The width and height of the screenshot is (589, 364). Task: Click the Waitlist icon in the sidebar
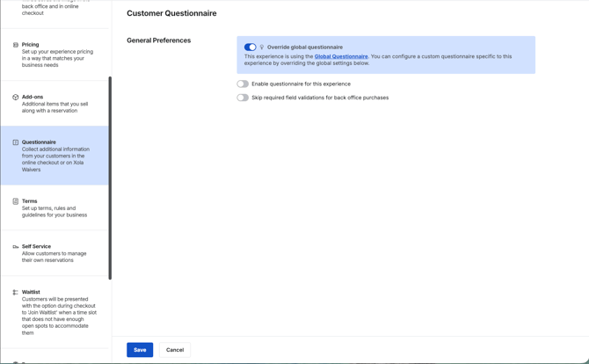point(15,293)
